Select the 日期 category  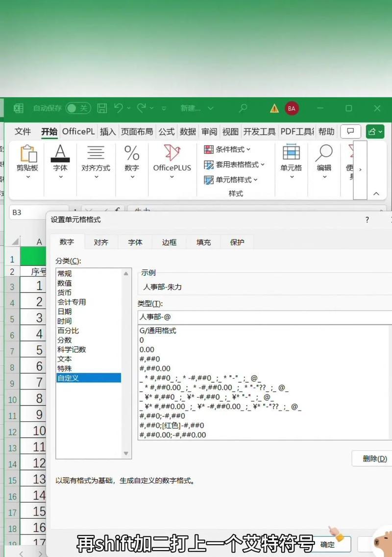[x=89, y=312]
